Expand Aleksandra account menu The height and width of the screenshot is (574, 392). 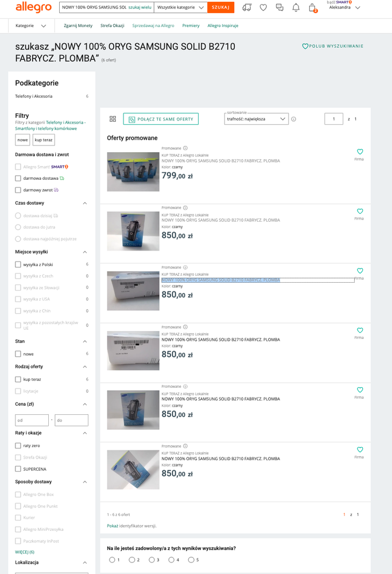click(x=344, y=7)
